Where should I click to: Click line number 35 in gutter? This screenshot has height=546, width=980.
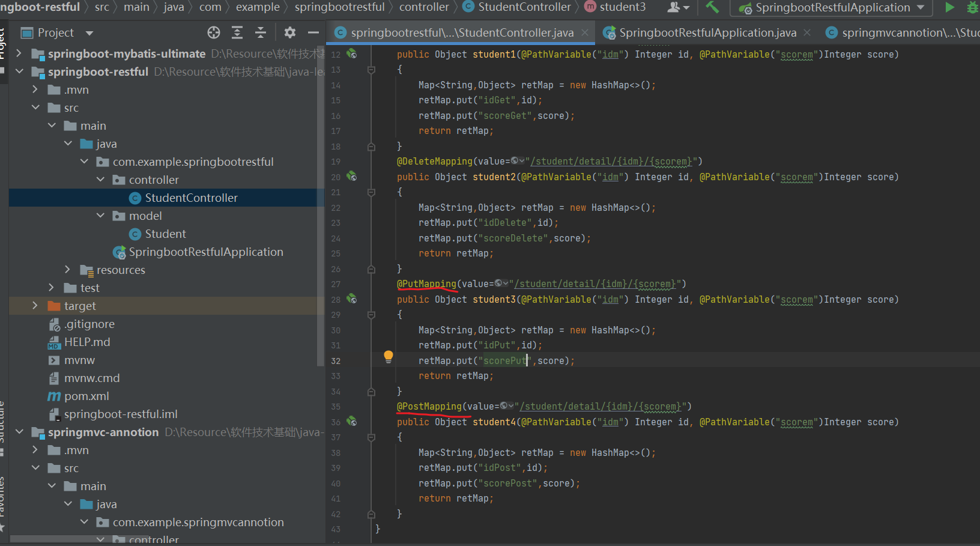pyautogui.click(x=335, y=407)
